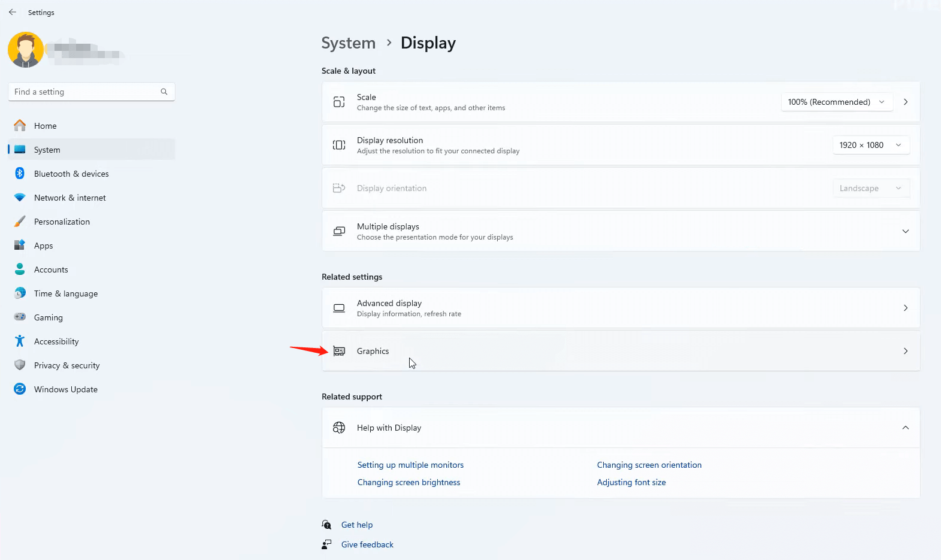
Task: Open the Changing screen brightness link
Action: [409, 482]
